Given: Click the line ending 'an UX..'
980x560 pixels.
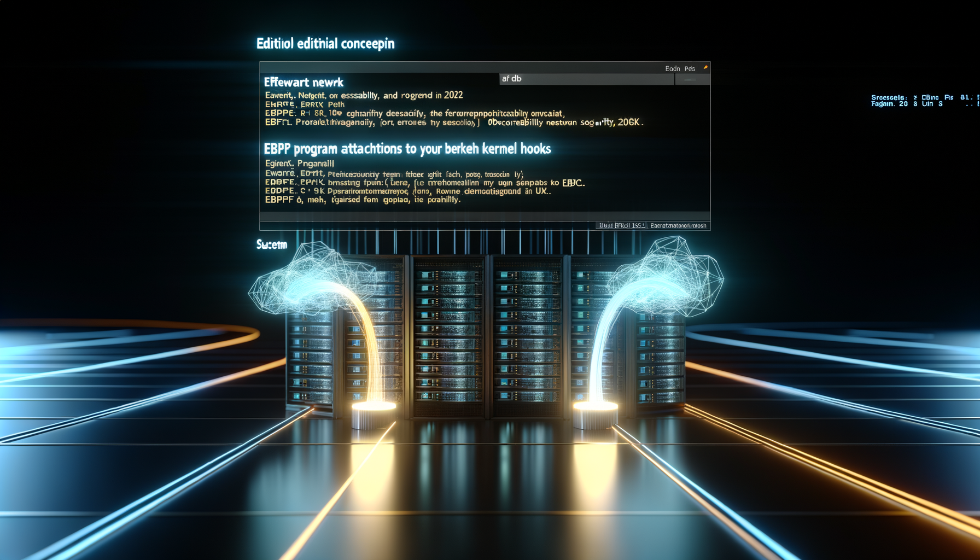Looking at the screenshot, I should coord(408,191).
